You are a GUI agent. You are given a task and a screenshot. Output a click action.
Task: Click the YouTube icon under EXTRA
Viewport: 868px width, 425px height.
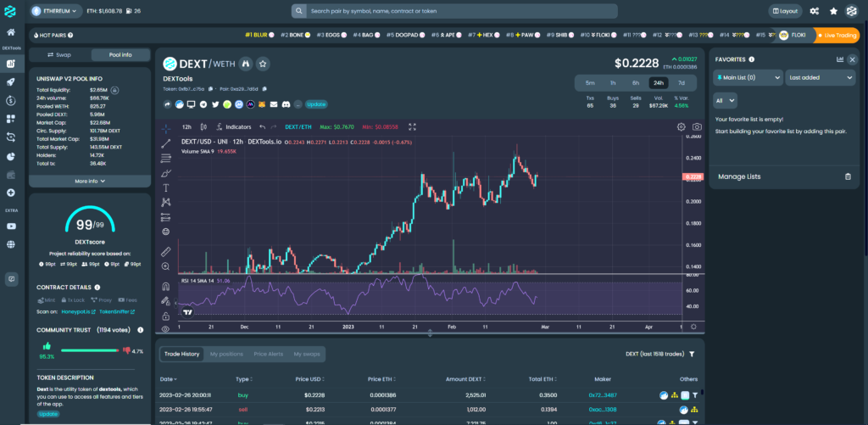point(10,226)
